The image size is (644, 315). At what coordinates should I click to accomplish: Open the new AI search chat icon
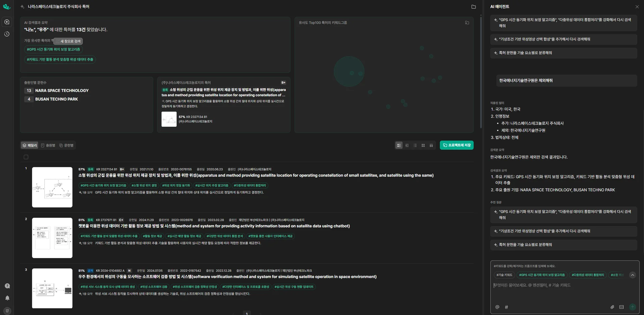tap(7, 22)
